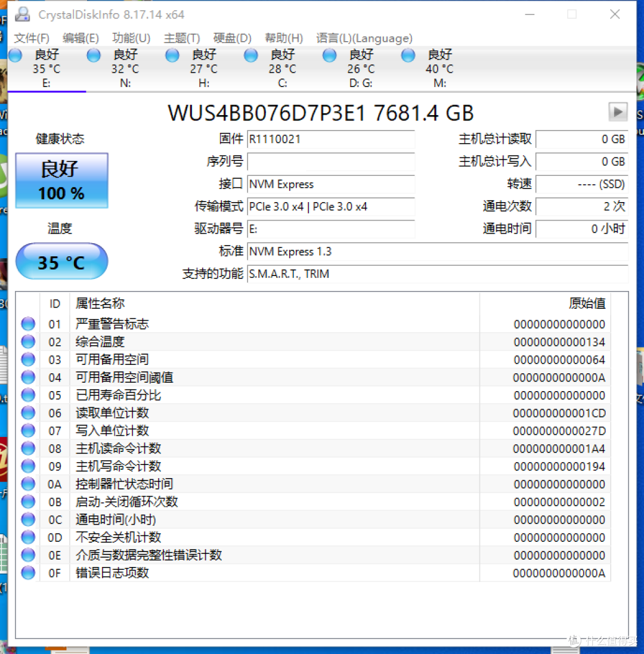Click the blue dot beside 可用备用空间
Image resolution: width=644 pixels, height=654 pixels.
coord(27,359)
